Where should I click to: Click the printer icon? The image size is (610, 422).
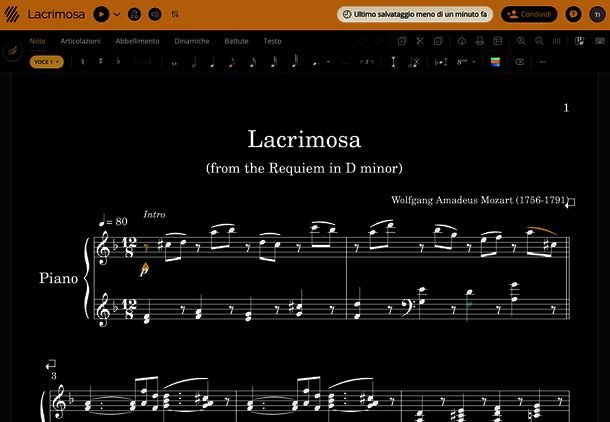[x=480, y=41]
